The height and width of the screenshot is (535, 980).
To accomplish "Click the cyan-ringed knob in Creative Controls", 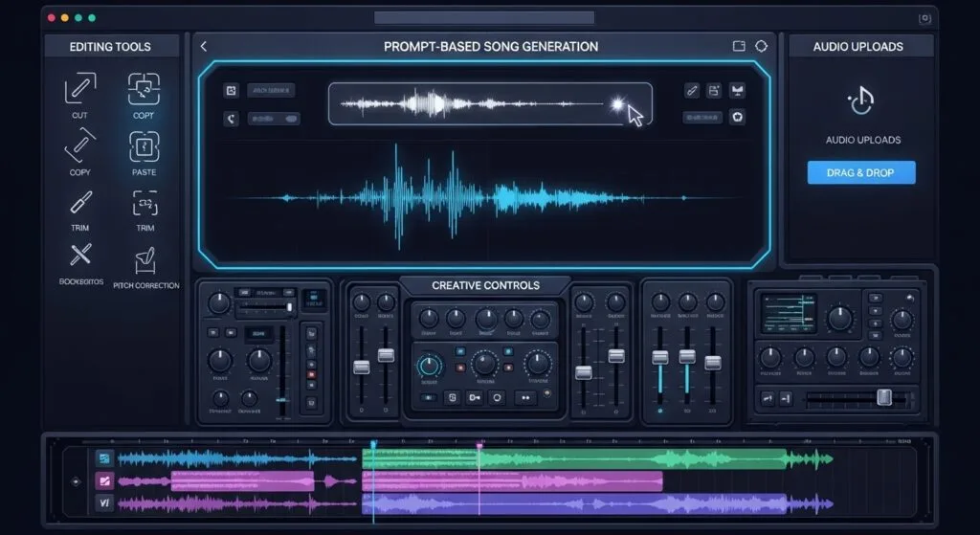I will click(x=429, y=367).
